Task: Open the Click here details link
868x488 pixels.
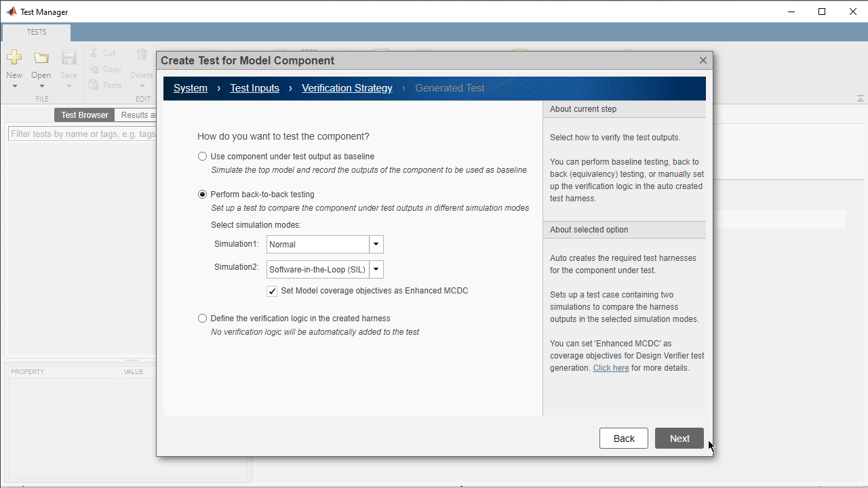Action: coord(610,368)
